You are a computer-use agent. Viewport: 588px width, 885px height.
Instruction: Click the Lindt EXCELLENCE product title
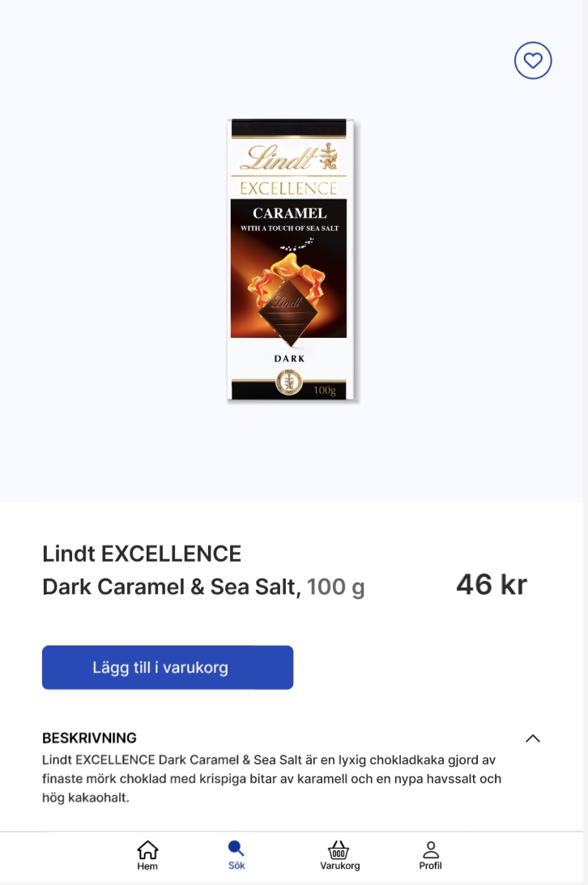pos(142,554)
